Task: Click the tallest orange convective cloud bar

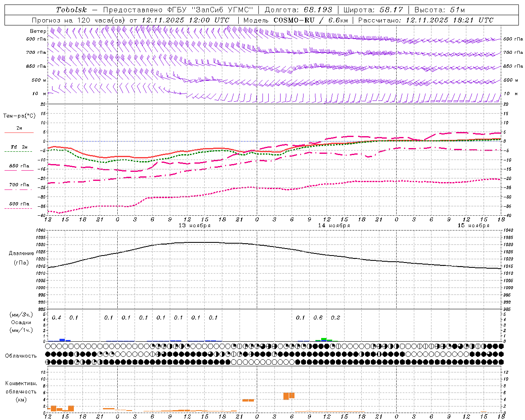Action: point(286,396)
